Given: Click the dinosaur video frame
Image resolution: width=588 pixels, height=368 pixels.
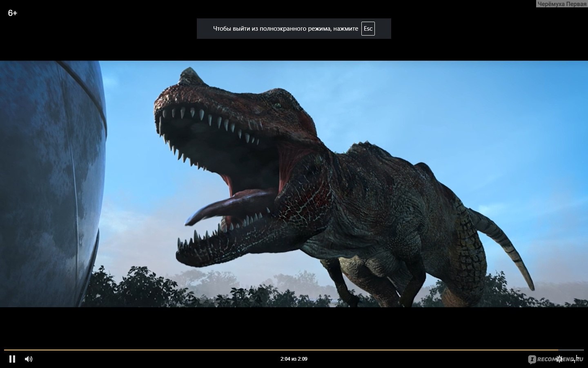Looking at the screenshot, I should 294,184.
